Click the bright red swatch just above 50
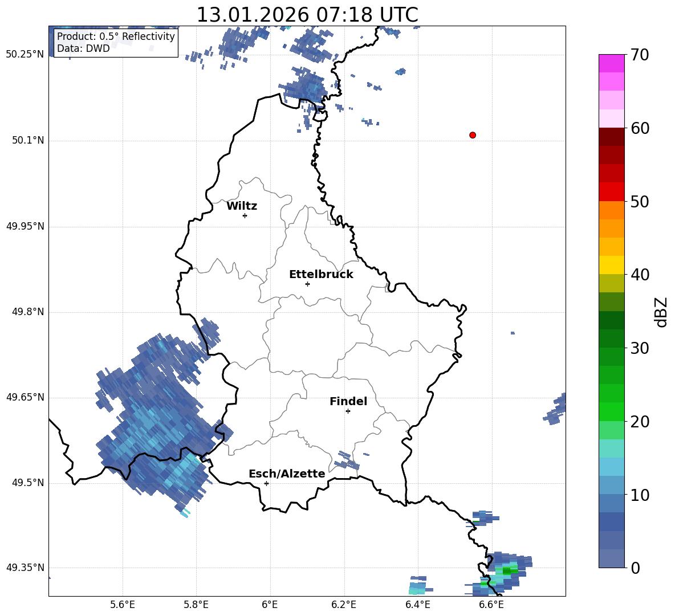The image size is (675, 616). [611, 192]
